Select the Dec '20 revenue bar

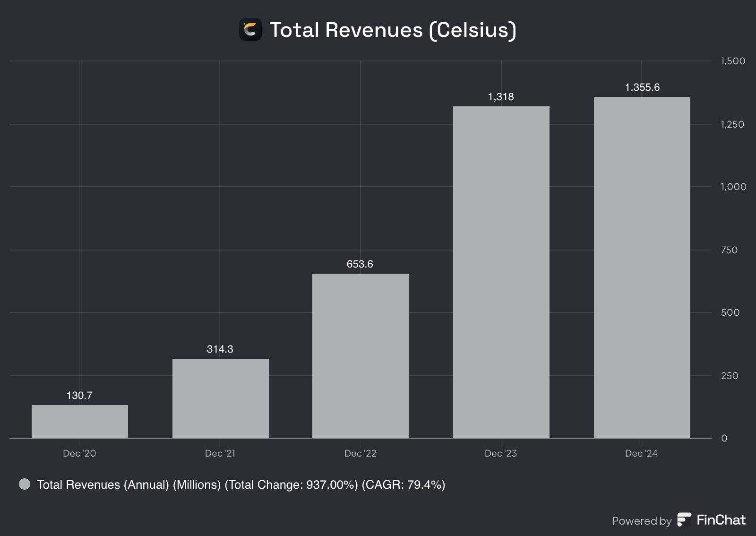click(80, 421)
